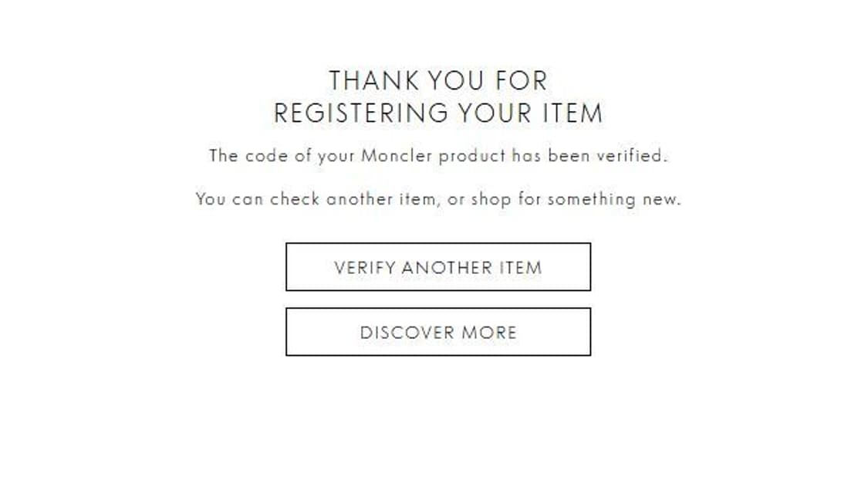Click the "REGISTERING YOUR ITEM" heading line
Image resolution: width=868 pixels, height=484 pixels.
[437, 113]
